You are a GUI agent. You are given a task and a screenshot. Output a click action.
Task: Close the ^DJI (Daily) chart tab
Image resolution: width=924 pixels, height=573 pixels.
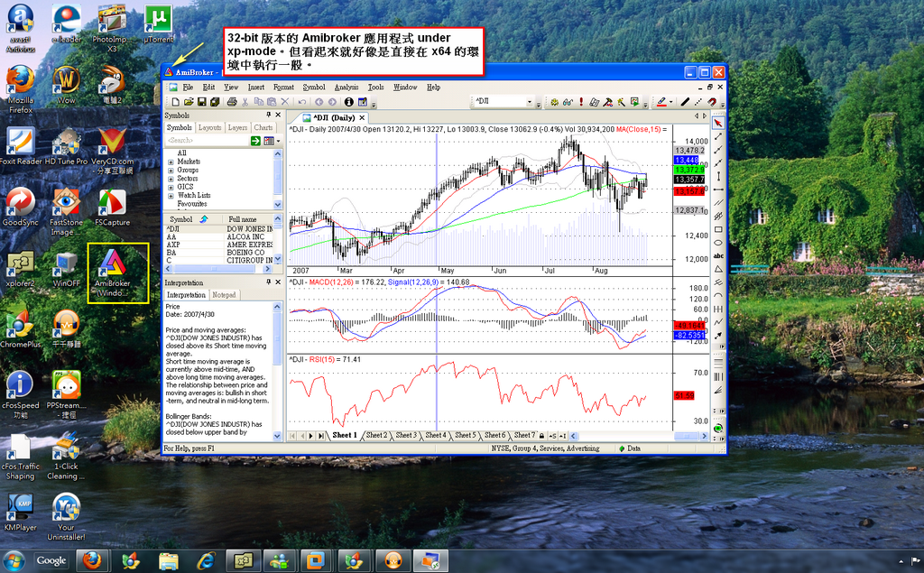coord(363,117)
